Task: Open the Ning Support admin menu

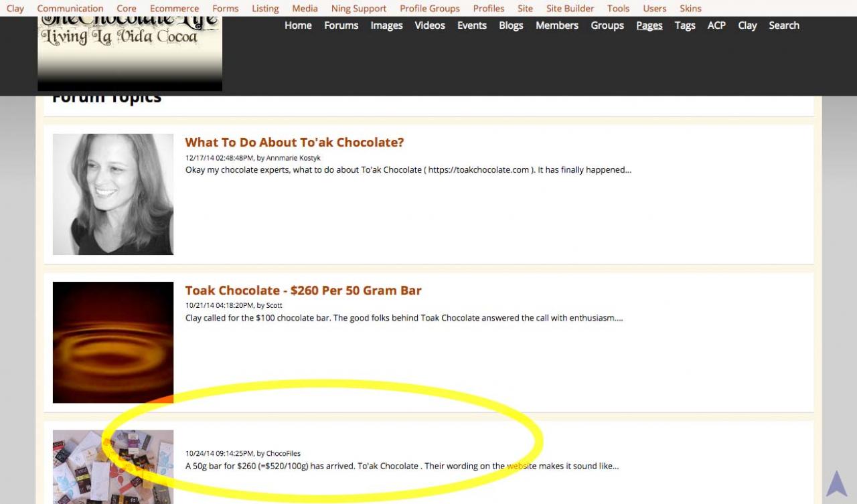Action: click(359, 9)
